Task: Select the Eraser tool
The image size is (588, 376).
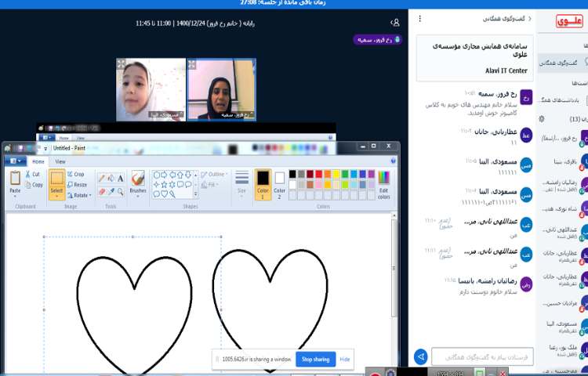Action: pyautogui.click(x=102, y=191)
